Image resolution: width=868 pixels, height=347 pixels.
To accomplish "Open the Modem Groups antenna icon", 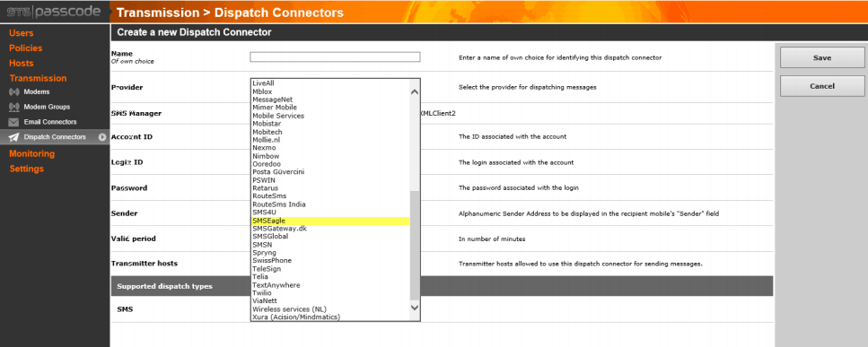I will coord(13,107).
